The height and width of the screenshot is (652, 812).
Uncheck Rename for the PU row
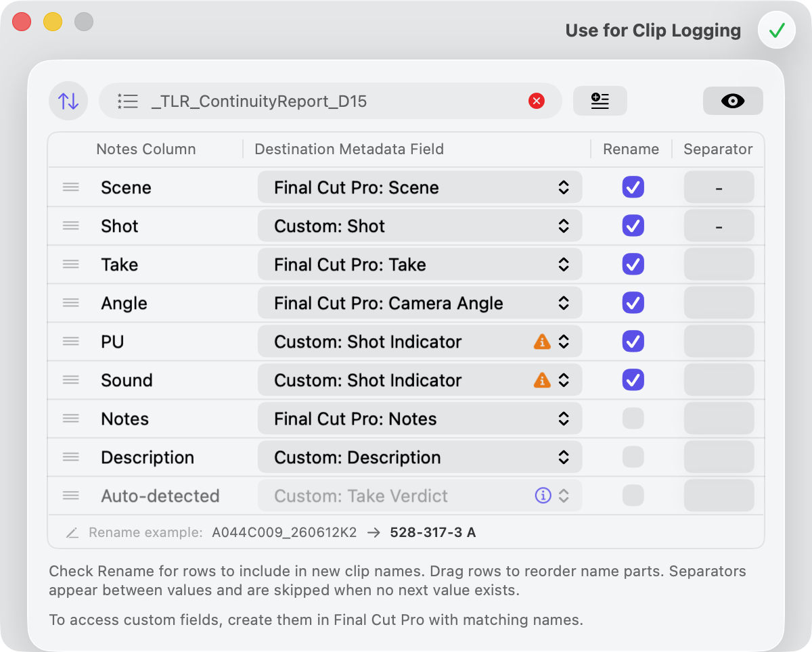pos(633,342)
